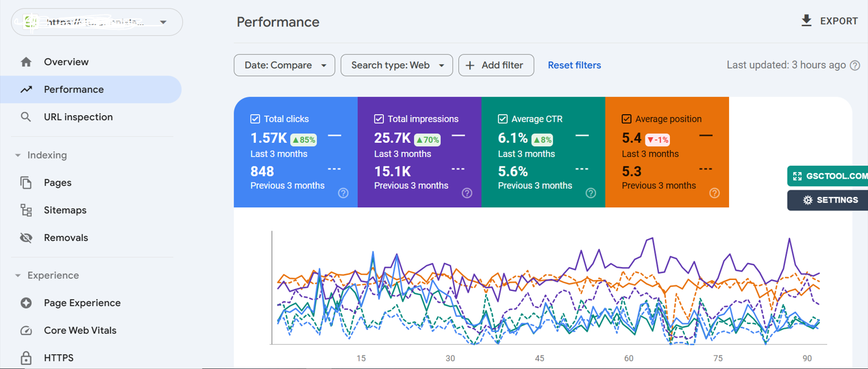
Task: Click the Total clicks help question icon
Action: tap(343, 193)
